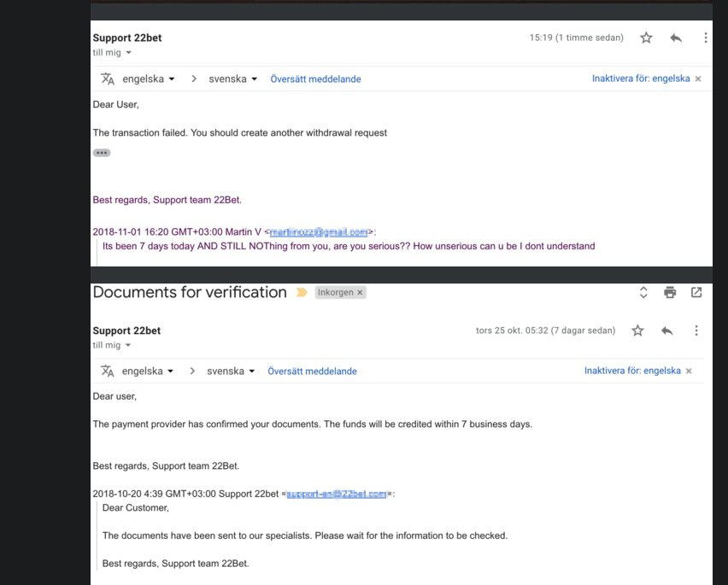Expand recipient details in the 25 okt. email
The height and width of the screenshot is (585, 728).
127,345
